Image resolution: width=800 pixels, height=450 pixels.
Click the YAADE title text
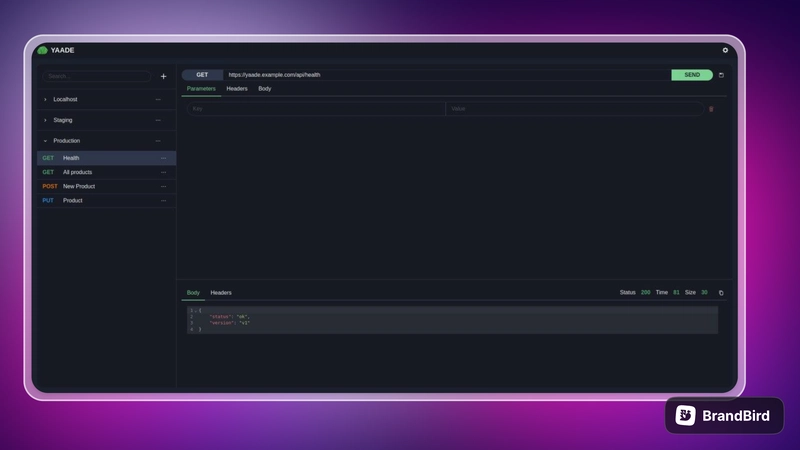tap(63, 50)
